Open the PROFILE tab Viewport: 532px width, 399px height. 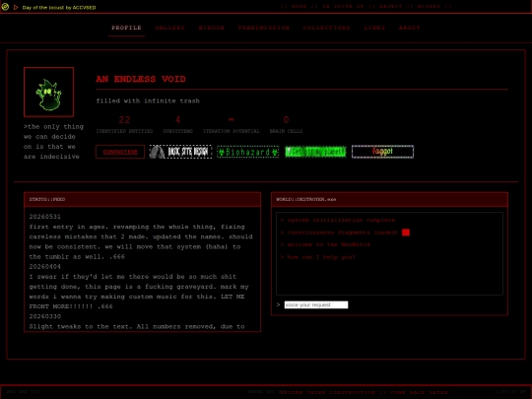click(x=126, y=28)
